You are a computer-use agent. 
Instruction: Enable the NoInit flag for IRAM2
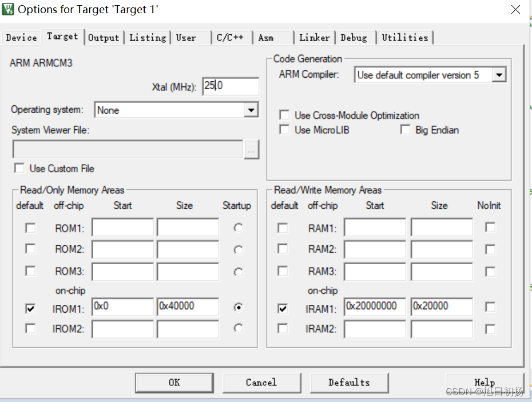pyautogui.click(x=489, y=329)
